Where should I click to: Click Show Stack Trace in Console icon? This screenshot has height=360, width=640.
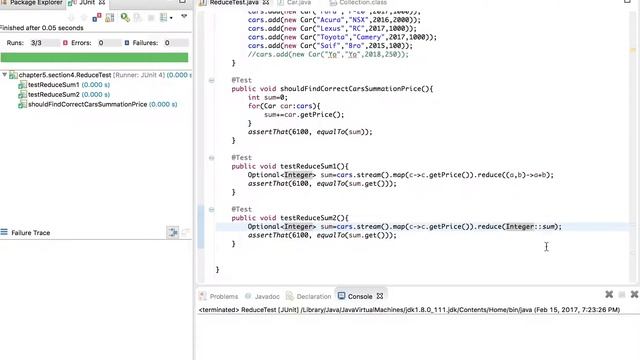(x=172, y=232)
